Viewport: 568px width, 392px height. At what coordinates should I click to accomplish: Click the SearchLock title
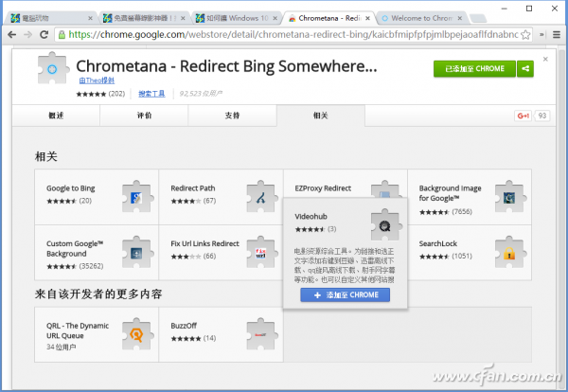(x=438, y=244)
